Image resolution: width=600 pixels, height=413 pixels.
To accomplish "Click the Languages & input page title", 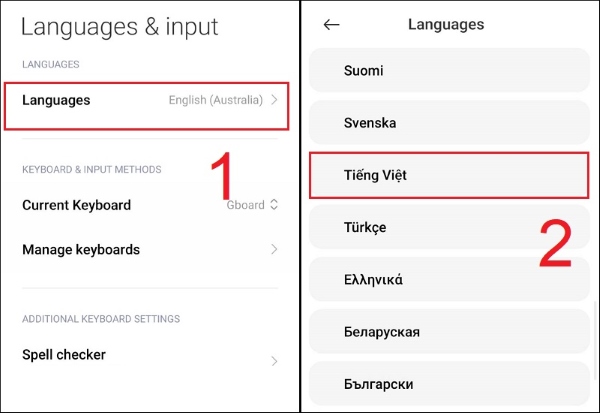I will pyautogui.click(x=120, y=26).
